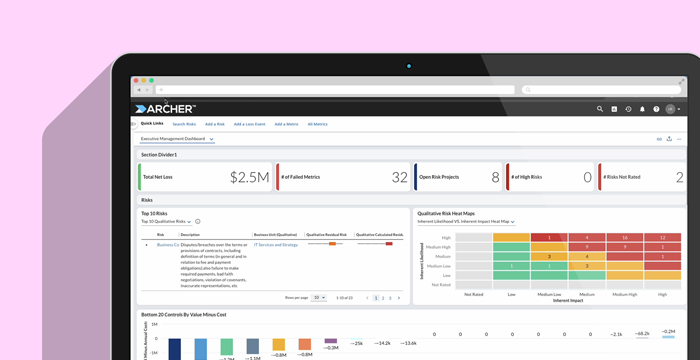Open the Business Co risk link

click(168, 245)
